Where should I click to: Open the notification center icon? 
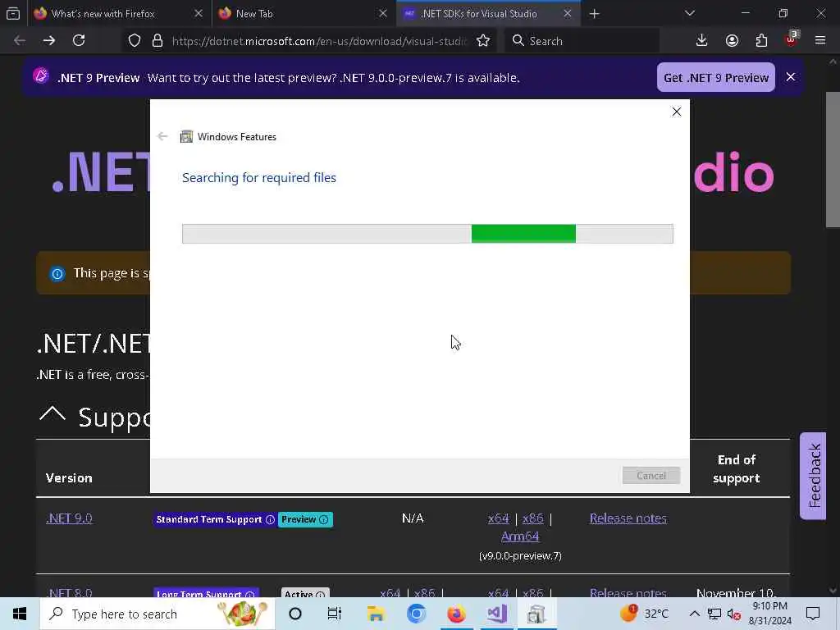813,614
